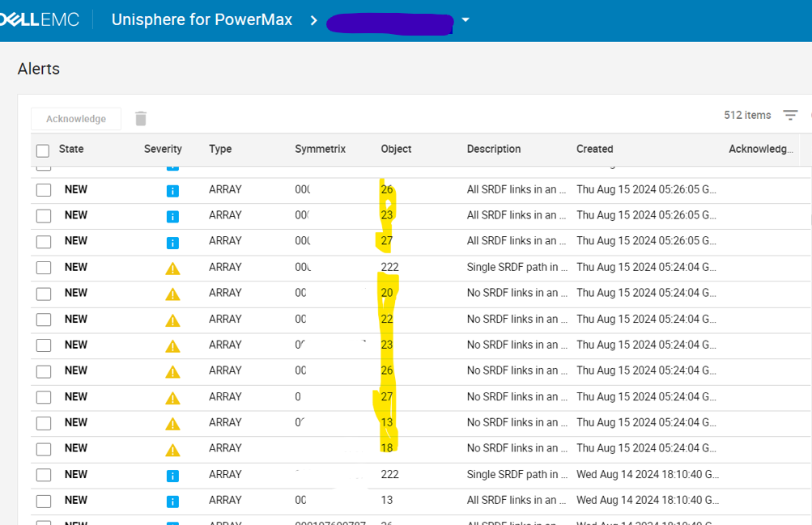Open the alerts filter icon
Viewport: 812px width, 525px height.
coord(790,115)
